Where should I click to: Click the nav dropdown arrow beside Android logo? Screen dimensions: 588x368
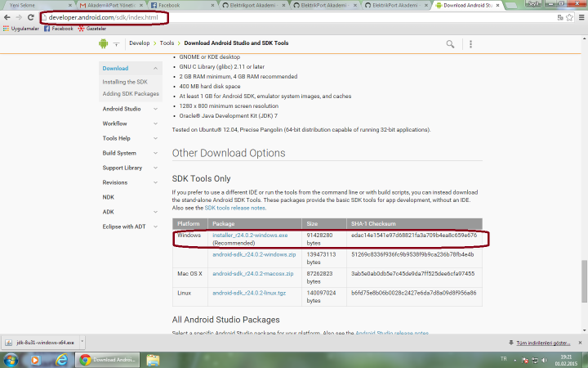coord(116,44)
